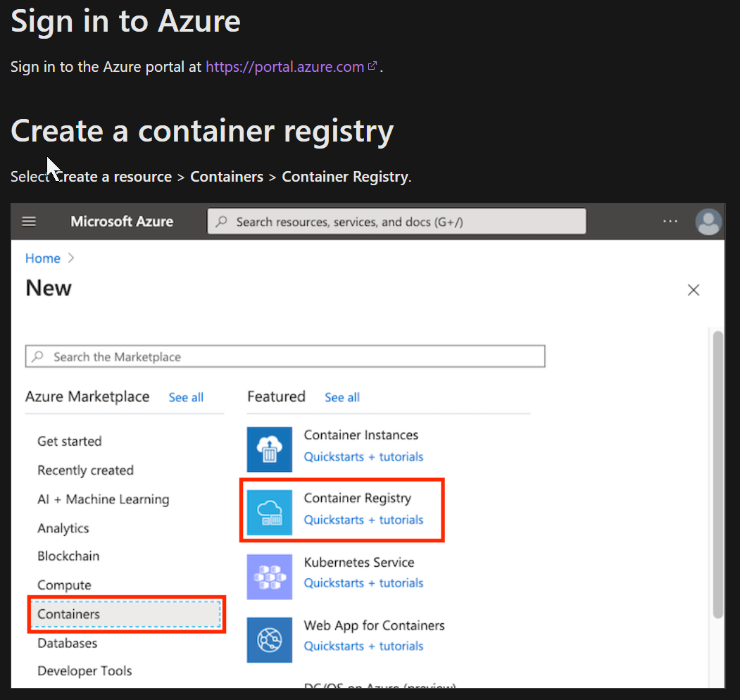The height and width of the screenshot is (700, 740).
Task: Click the Container Instances icon
Action: click(269, 449)
